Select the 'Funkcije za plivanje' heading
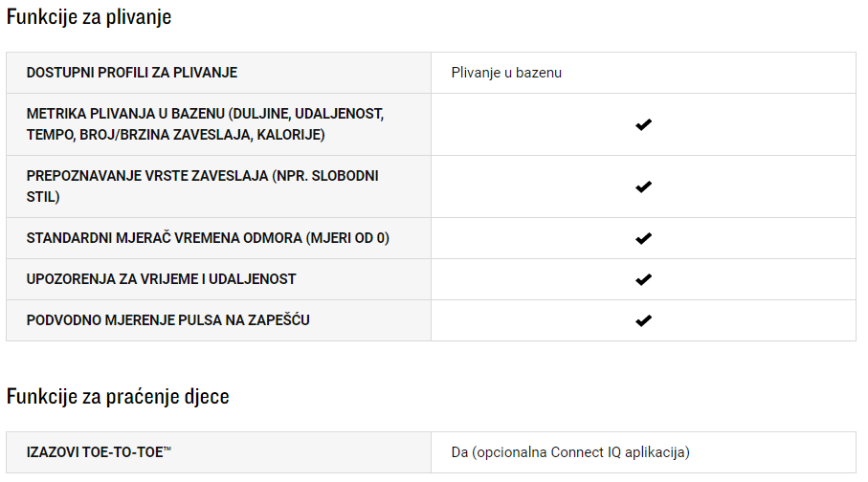This screenshot has width=868, height=482. 89,17
